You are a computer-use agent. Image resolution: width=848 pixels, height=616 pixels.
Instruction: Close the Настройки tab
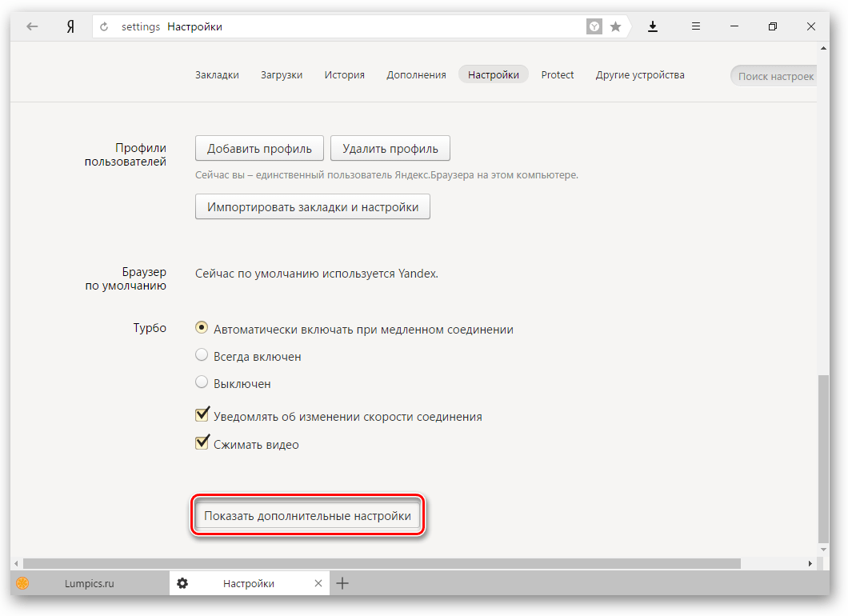[x=318, y=583]
